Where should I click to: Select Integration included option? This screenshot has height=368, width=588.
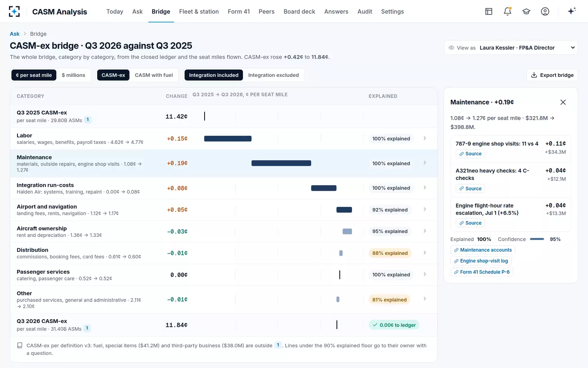214,75
